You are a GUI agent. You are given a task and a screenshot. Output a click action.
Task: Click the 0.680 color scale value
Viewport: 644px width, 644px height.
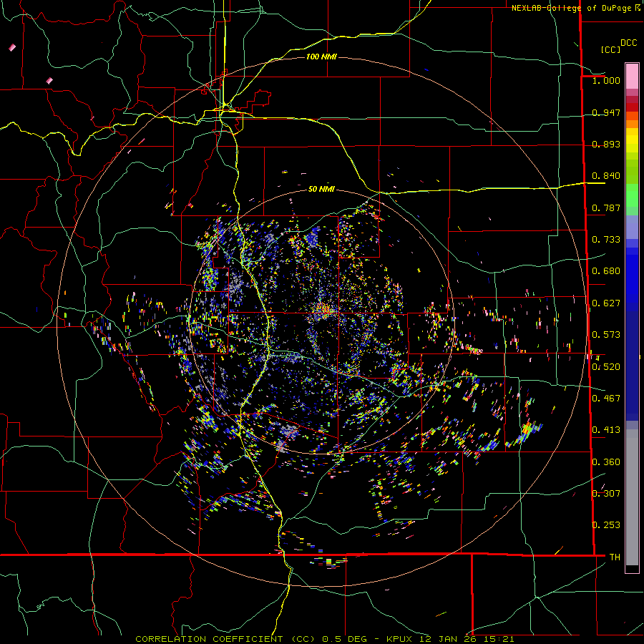(x=606, y=271)
